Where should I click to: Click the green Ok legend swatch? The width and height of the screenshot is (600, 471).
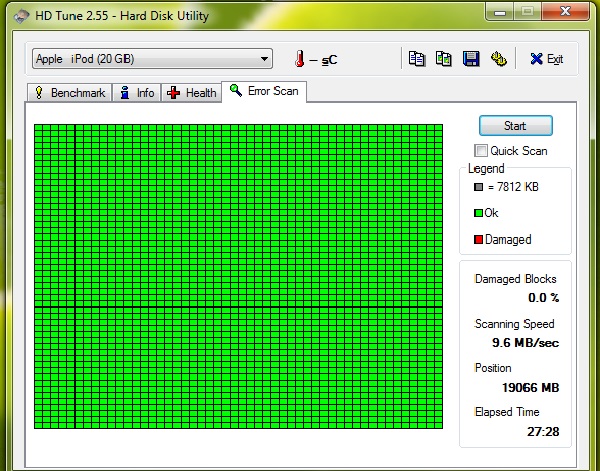click(478, 213)
